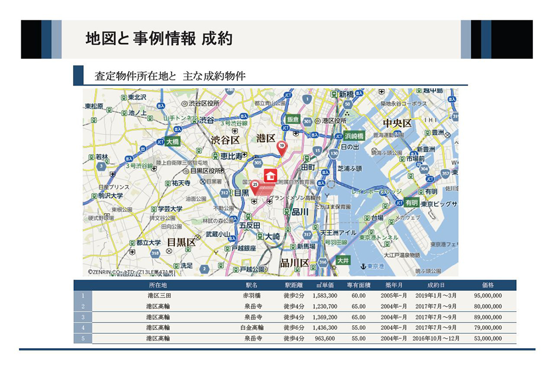Viewport: 555px width, 392px height.
Task: Click the route 357 road shield
Action: point(445,173)
